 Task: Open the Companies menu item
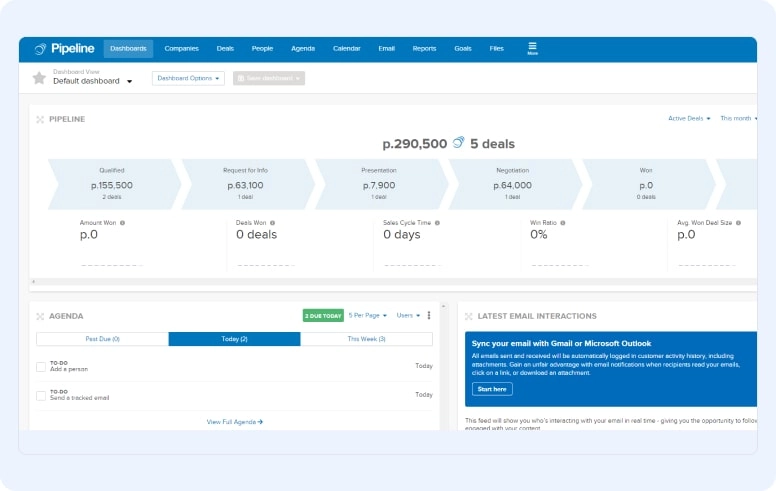[x=182, y=49]
